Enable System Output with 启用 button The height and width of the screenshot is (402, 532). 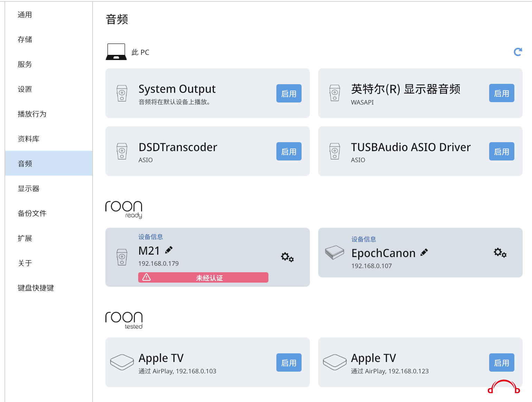pyautogui.click(x=289, y=93)
